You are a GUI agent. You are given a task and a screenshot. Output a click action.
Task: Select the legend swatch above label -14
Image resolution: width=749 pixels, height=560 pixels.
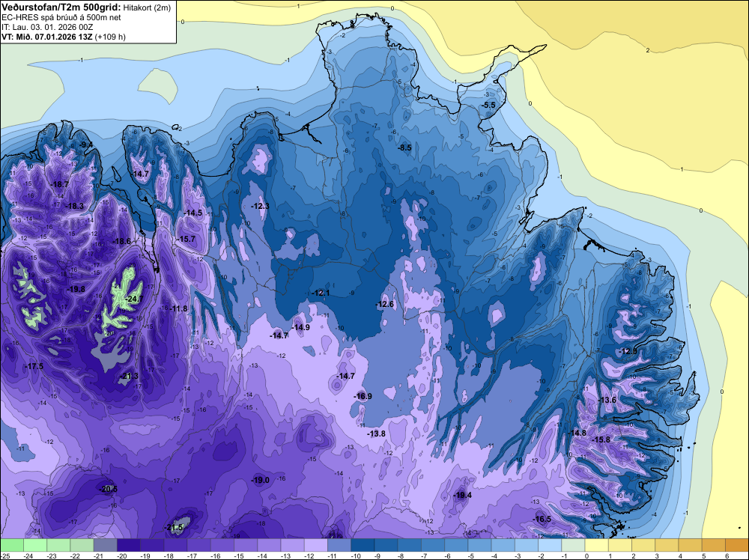coord(269,545)
